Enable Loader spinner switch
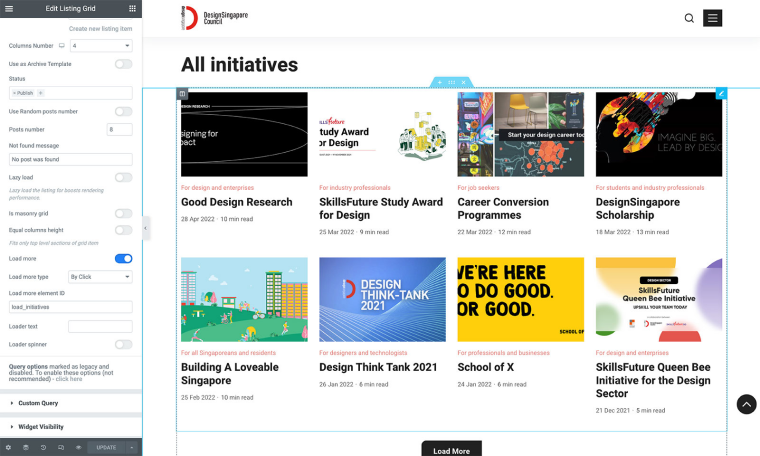Screen dimensions: 760x456 (124, 345)
